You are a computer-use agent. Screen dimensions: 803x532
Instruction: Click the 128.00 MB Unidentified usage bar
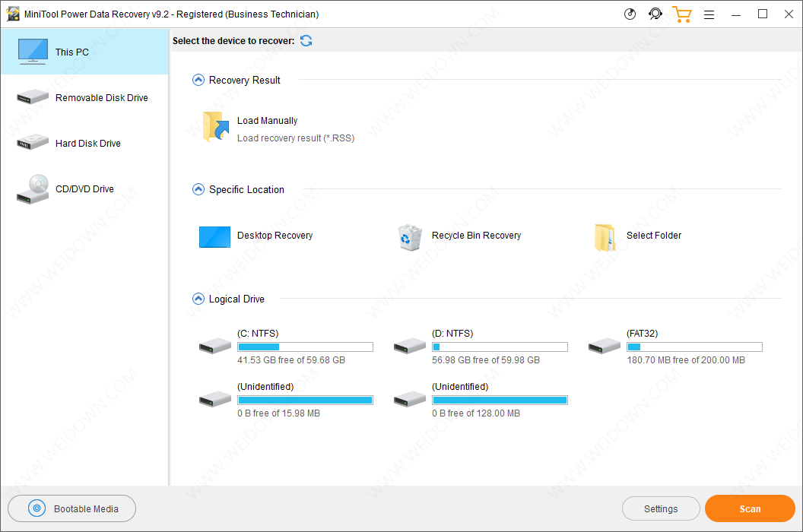click(500, 401)
